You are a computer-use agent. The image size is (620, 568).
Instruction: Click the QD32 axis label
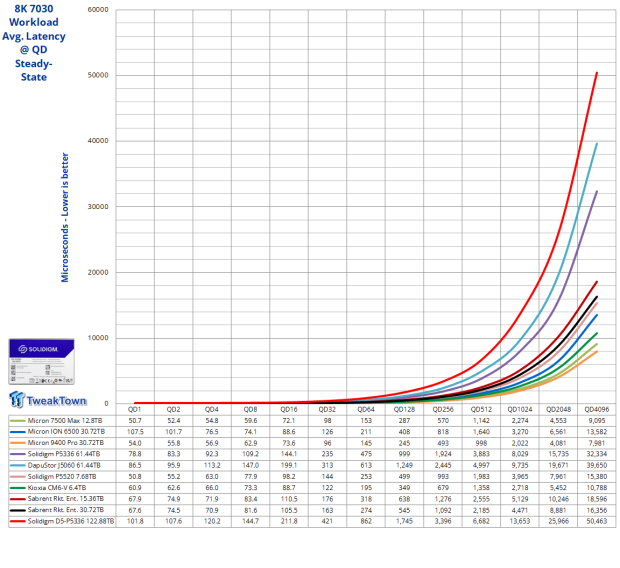[327, 409]
